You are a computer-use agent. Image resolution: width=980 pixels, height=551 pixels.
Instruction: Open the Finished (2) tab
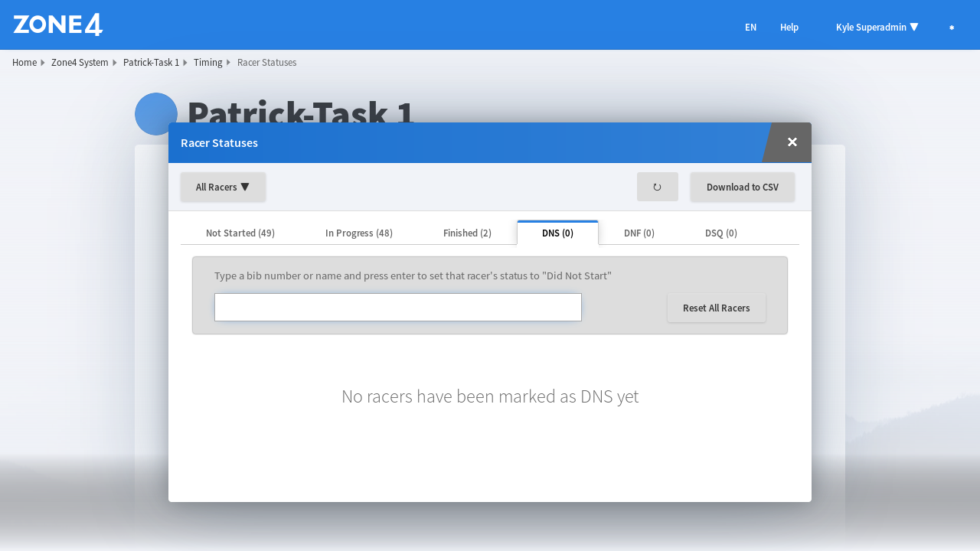click(x=467, y=233)
